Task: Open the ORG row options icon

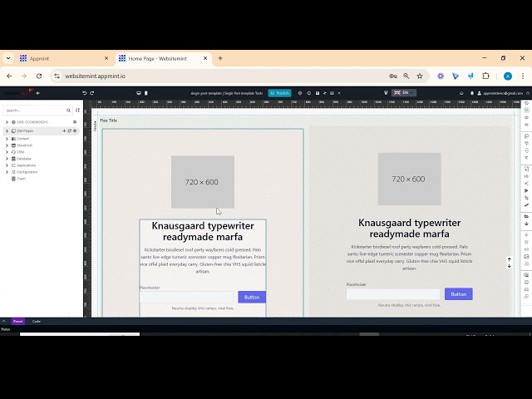Action: 75,122
